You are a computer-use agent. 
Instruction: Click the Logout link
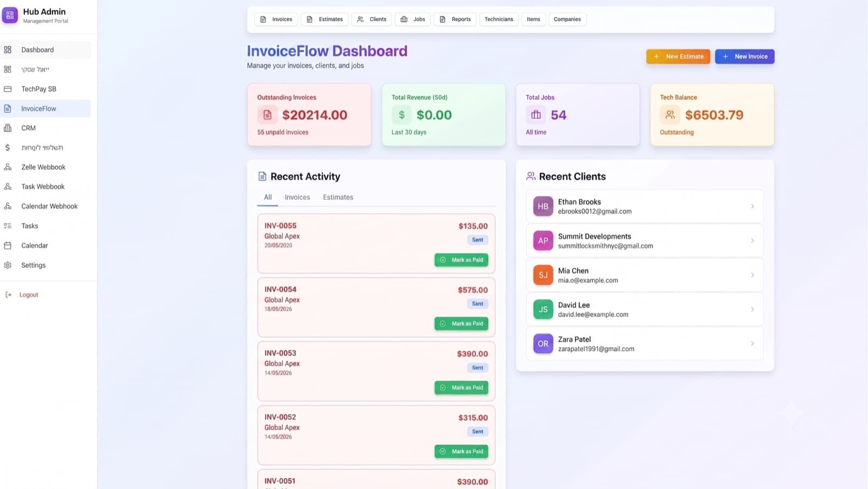click(29, 295)
